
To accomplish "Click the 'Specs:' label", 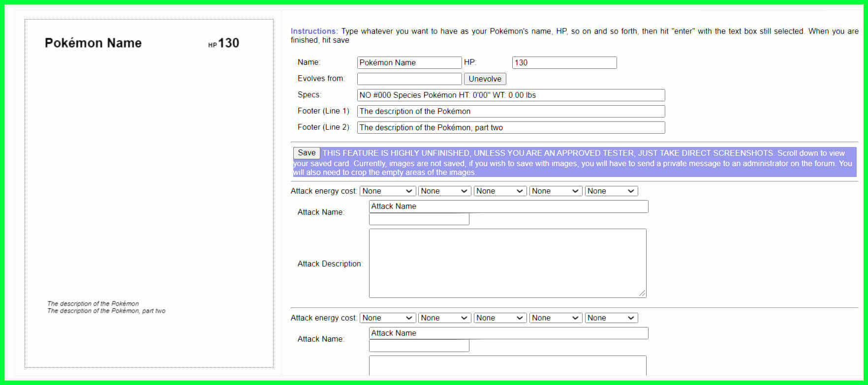I will pyautogui.click(x=310, y=94).
